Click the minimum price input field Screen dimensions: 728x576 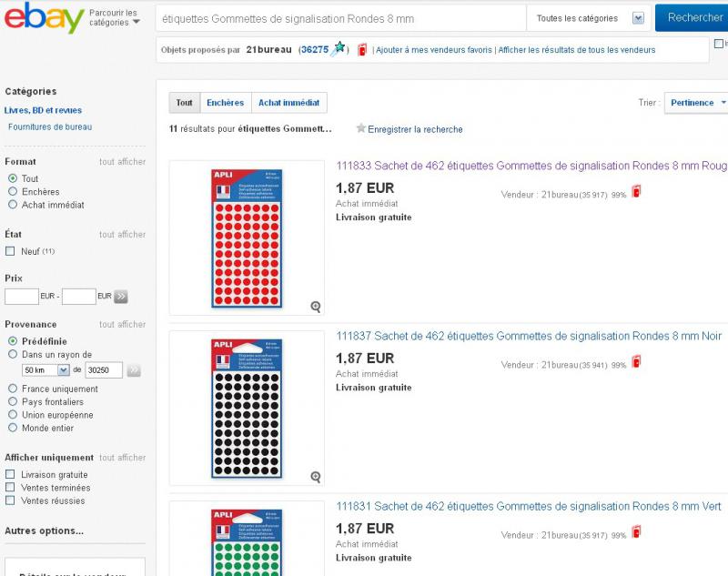22,297
